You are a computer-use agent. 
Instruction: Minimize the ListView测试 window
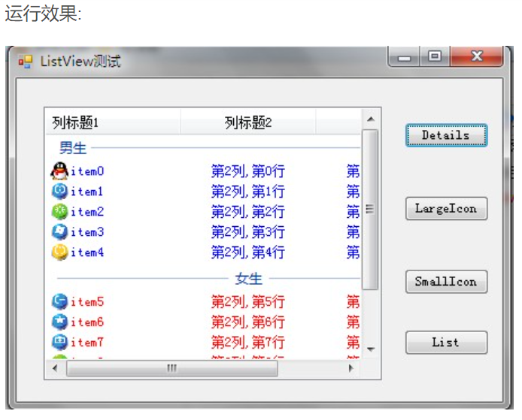pos(404,57)
